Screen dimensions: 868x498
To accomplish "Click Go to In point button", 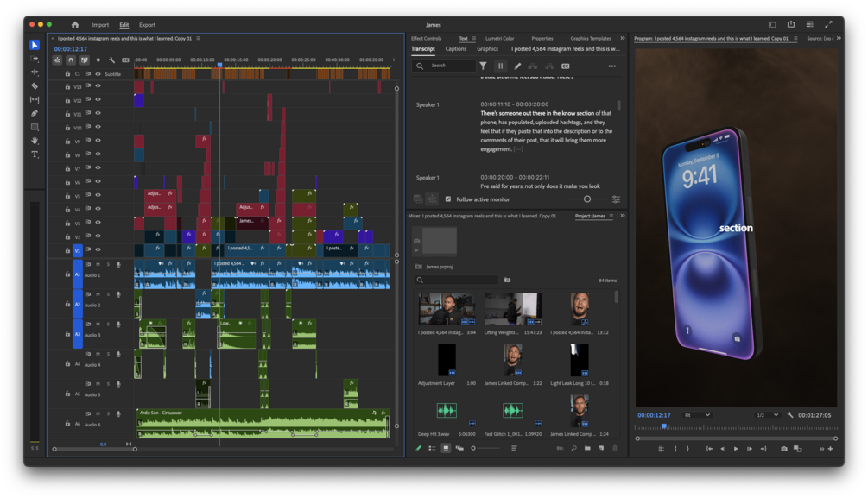I will (x=709, y=449).
